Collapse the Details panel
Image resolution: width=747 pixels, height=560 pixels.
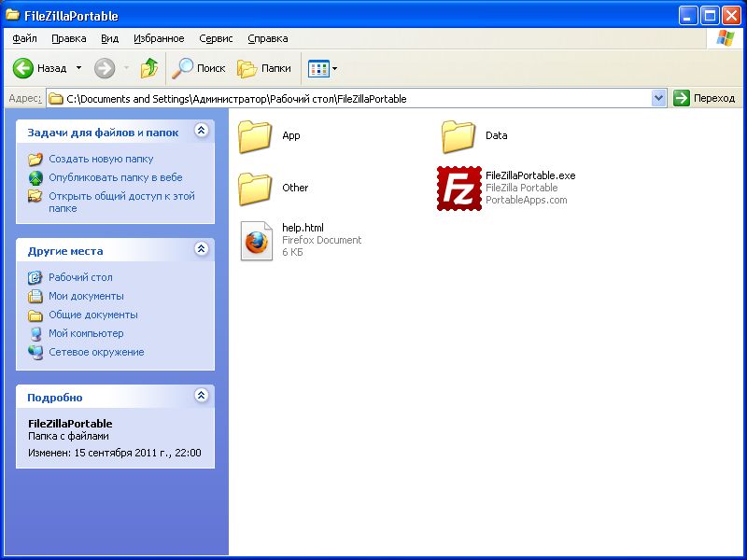click(x=202, y=395)
